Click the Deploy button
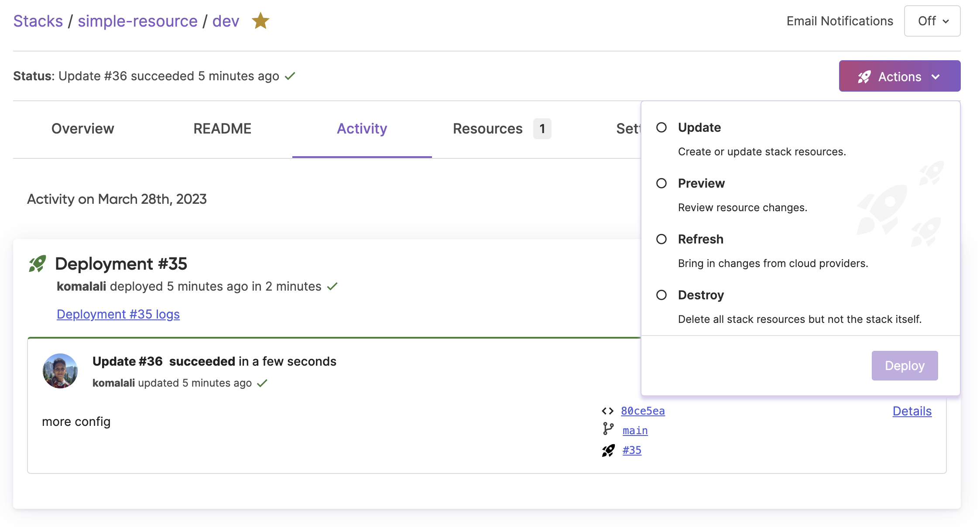Screen dimensions: 980x528 905,365
